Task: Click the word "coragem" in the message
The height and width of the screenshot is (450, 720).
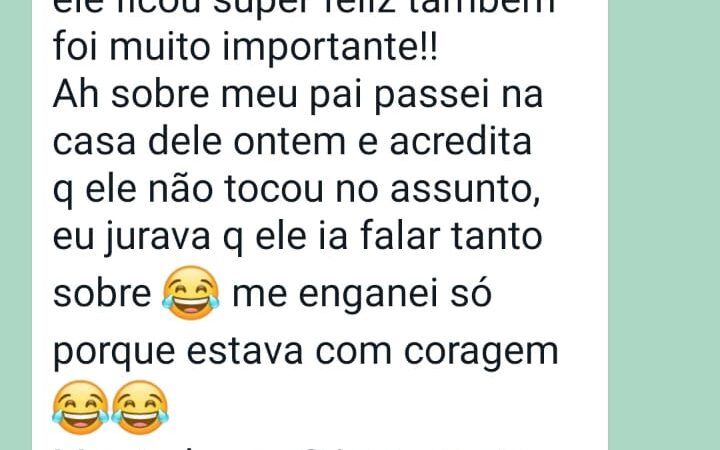Action: (481, 354)
